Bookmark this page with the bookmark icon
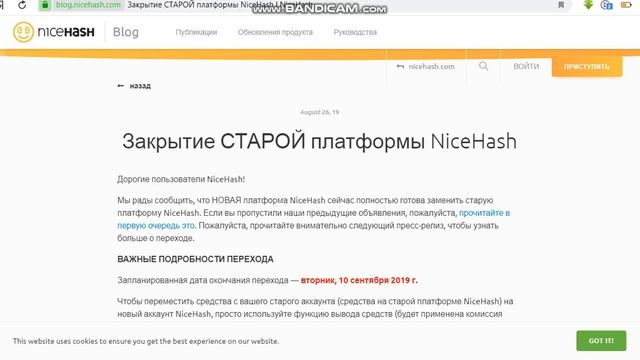640x360 pixels. pyautogui.click(x=561, y=5)
